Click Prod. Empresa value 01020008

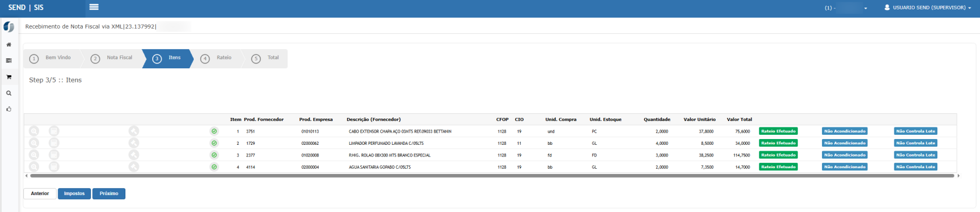[x=310, y=155]
